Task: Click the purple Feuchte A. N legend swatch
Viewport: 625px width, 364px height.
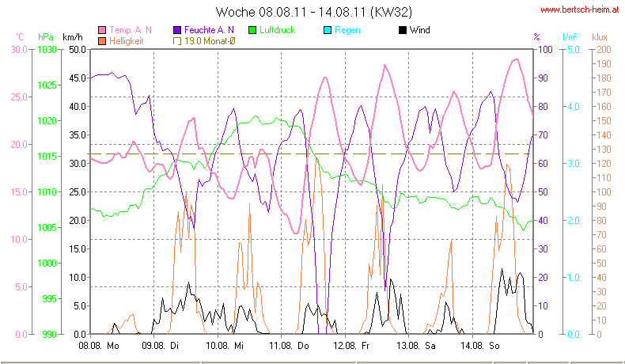Action: 177,30
